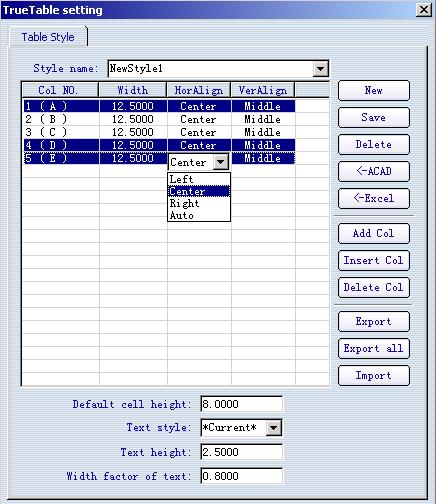Click the Width cell of row 3
Screen dimensions: 436x504
[x=133, y=132]
